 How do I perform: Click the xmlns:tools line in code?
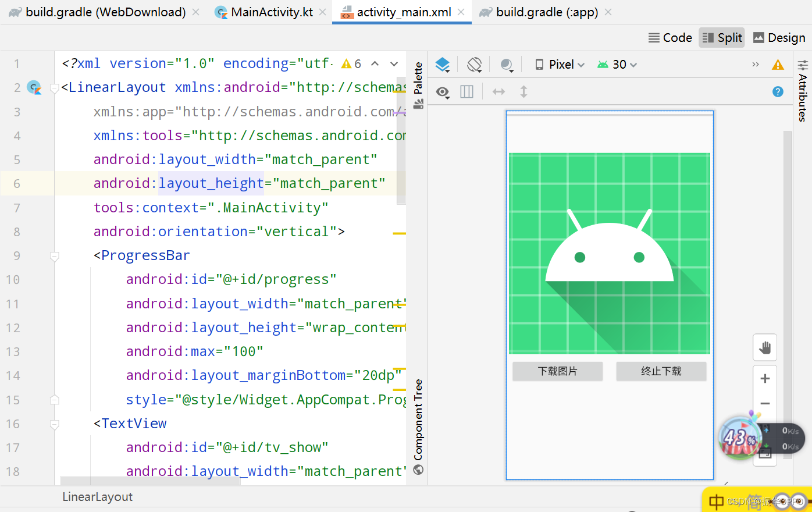coord(250,136)
